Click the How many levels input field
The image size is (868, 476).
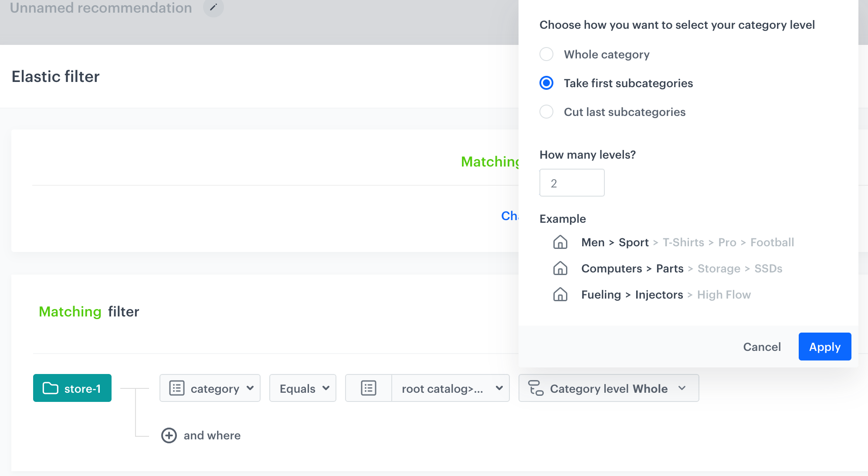(572, 182)
